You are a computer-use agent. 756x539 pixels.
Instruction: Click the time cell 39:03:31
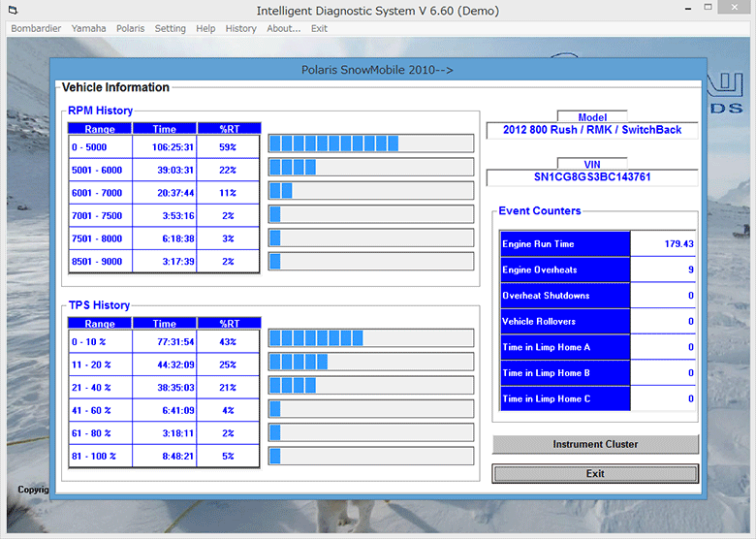point(165,170)
